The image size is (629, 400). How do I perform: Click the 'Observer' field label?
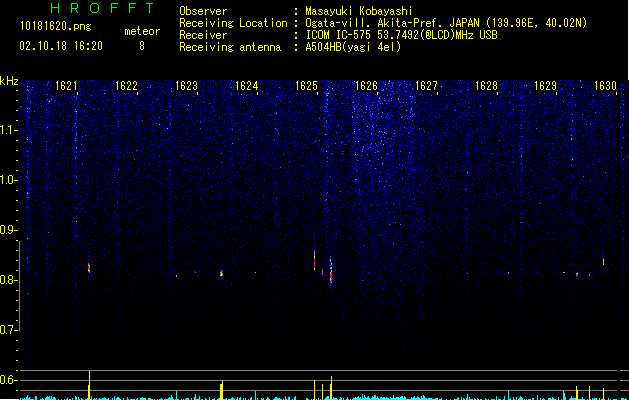203,11
